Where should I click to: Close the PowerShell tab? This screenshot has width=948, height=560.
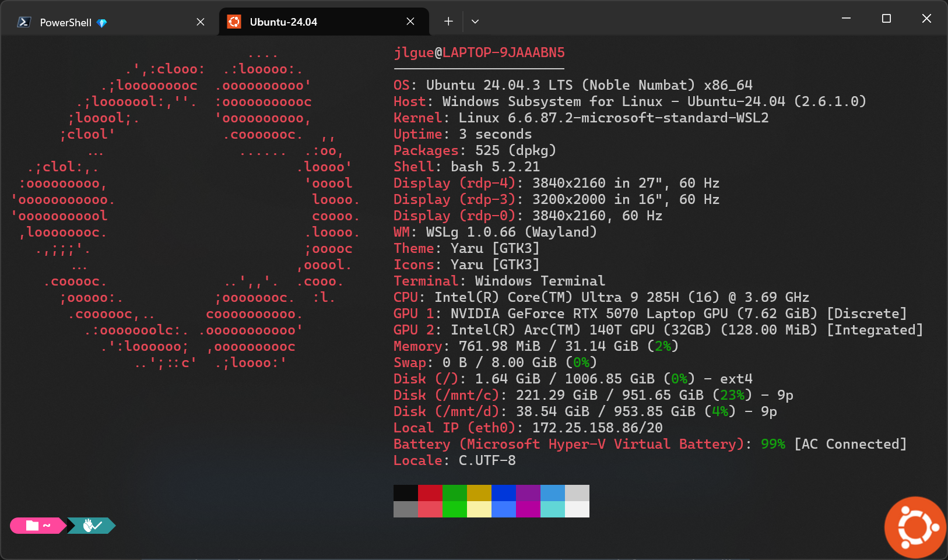pyautogui.click(x=201, y=22)
